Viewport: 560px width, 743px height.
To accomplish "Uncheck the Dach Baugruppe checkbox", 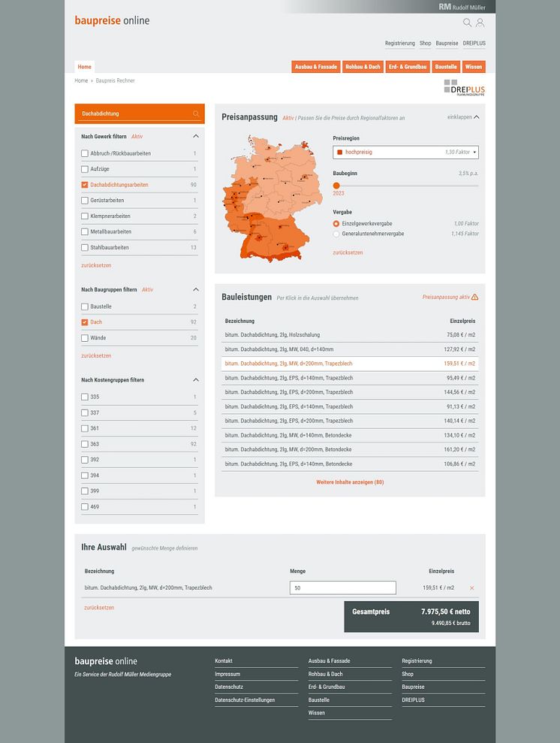I will tap(85, 322).
